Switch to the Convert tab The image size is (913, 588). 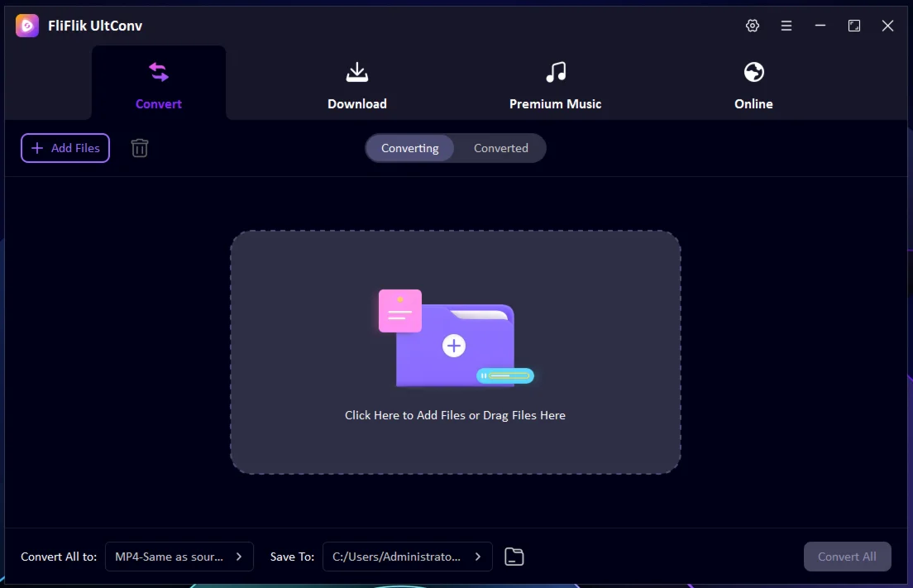coord(159,84)
